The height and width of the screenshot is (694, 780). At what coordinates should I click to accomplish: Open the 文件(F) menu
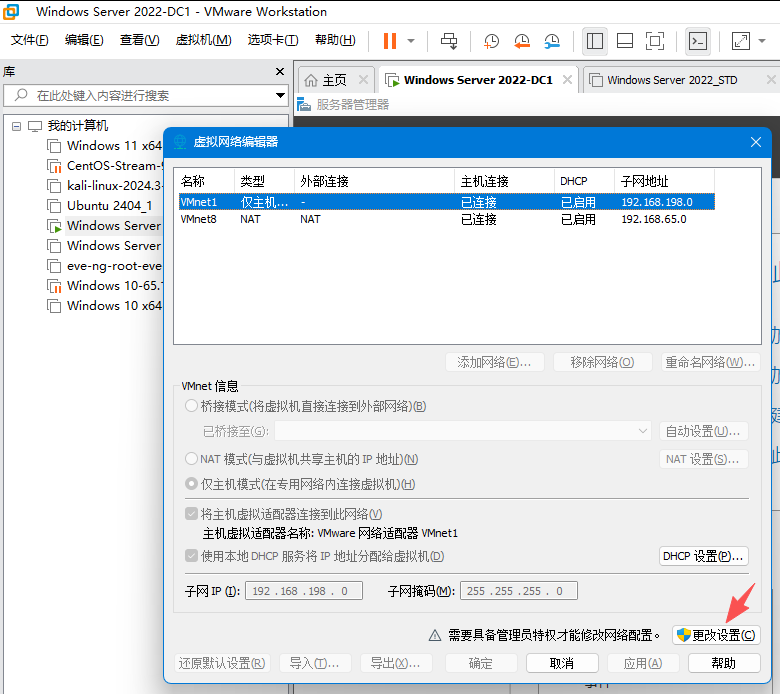point(29,40)
